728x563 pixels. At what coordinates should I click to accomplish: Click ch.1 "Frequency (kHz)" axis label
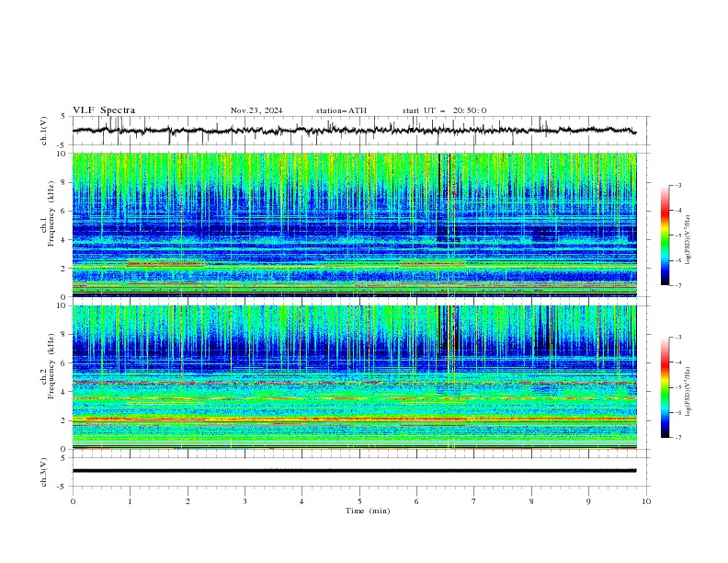pyautogui.click(x=51, y=214)
